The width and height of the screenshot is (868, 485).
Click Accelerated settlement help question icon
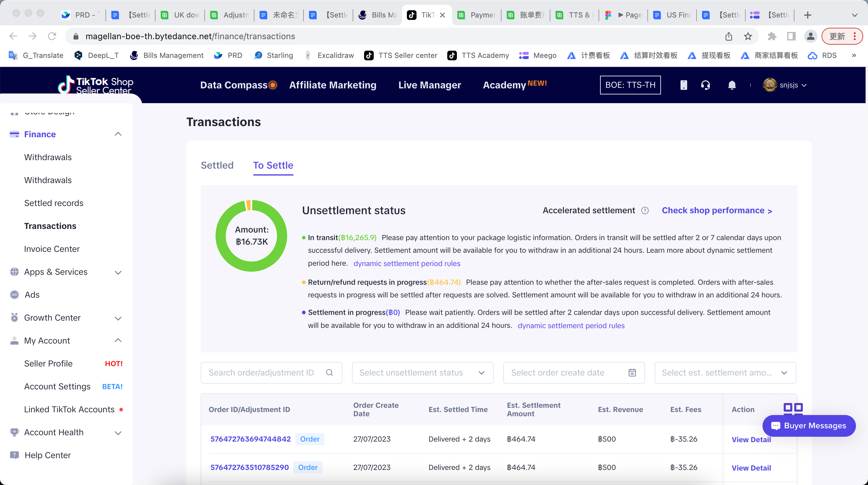[x=645, y=211]
